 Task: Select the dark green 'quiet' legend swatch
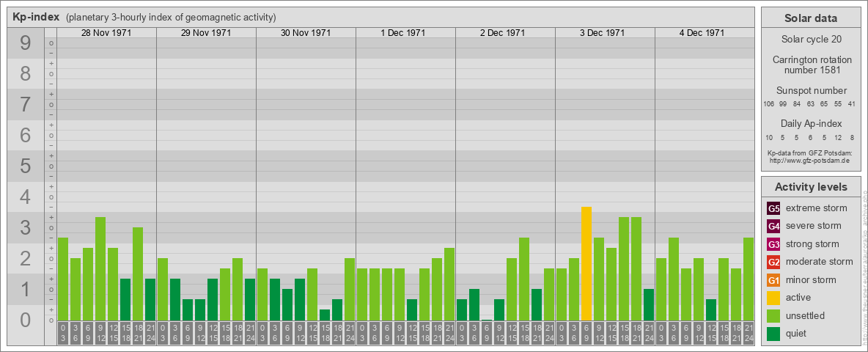773,334
